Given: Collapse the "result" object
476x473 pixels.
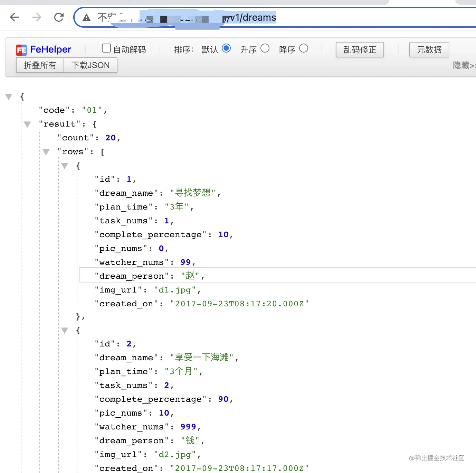Looking at the screenshot, I should coord(28,124).
